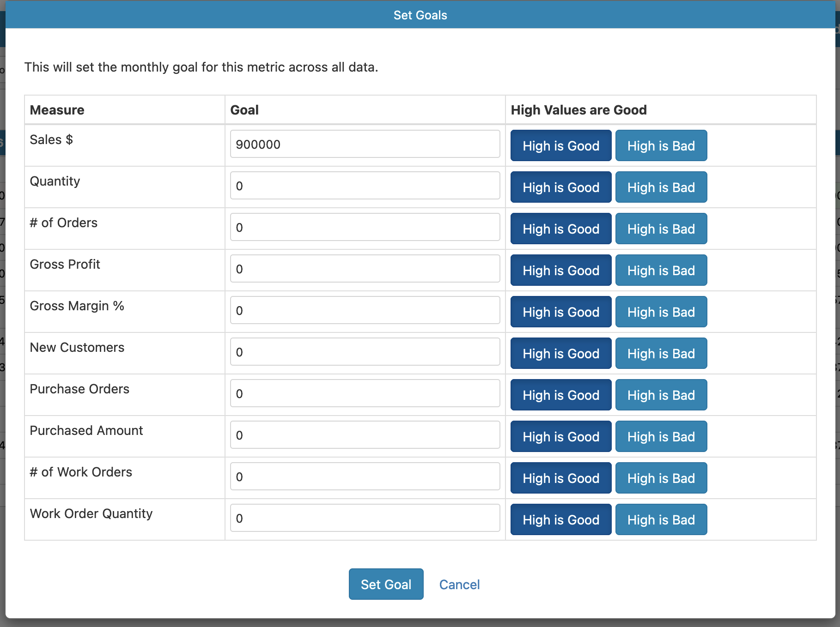
Task: Click the New Customers goal input field
Action: (x=365, y=352)
